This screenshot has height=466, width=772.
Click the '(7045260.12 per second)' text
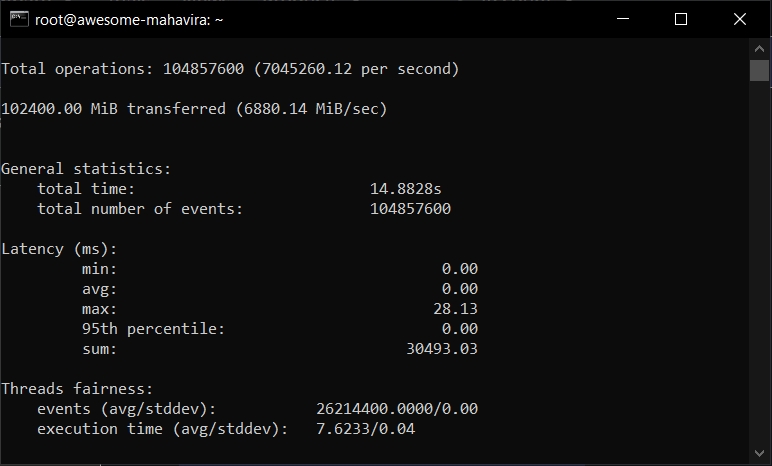356,68
